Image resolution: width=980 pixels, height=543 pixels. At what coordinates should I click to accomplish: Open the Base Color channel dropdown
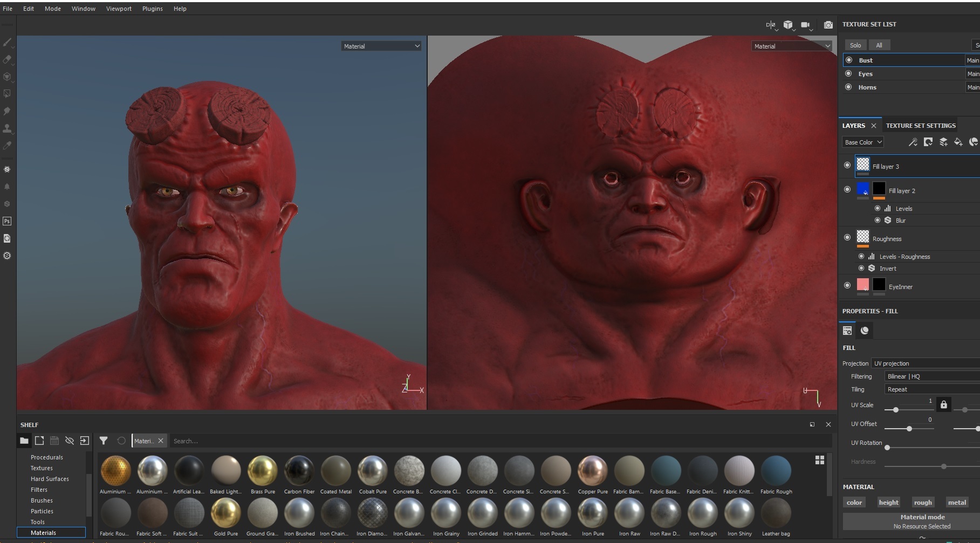pos(862,142)
